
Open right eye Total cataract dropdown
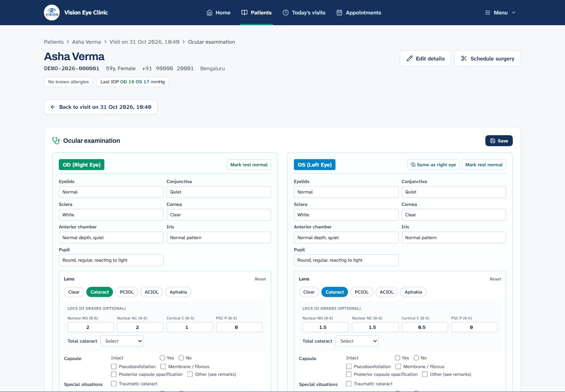(x=122, y=341)
